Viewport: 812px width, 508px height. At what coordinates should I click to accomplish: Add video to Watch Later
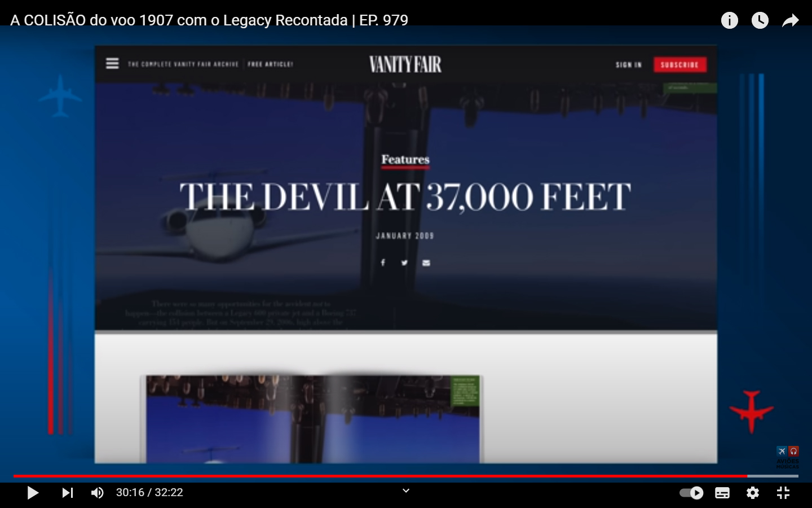pos(760,21)
